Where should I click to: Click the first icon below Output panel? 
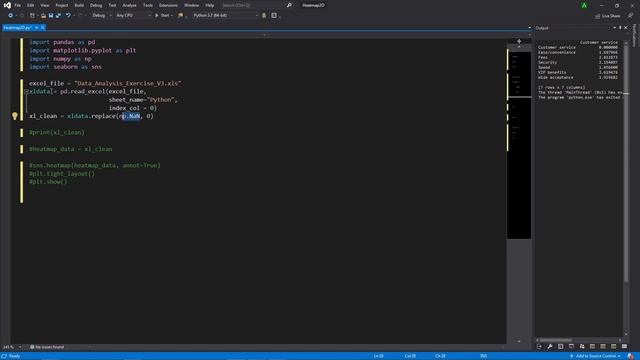tap(539, 347)
